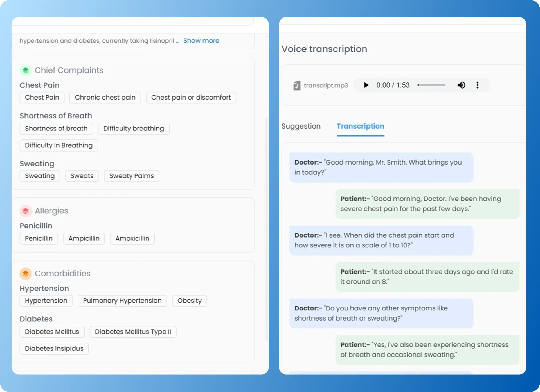
Task: Select the Chest pain or discomfort tag
Action: [191, 98]
